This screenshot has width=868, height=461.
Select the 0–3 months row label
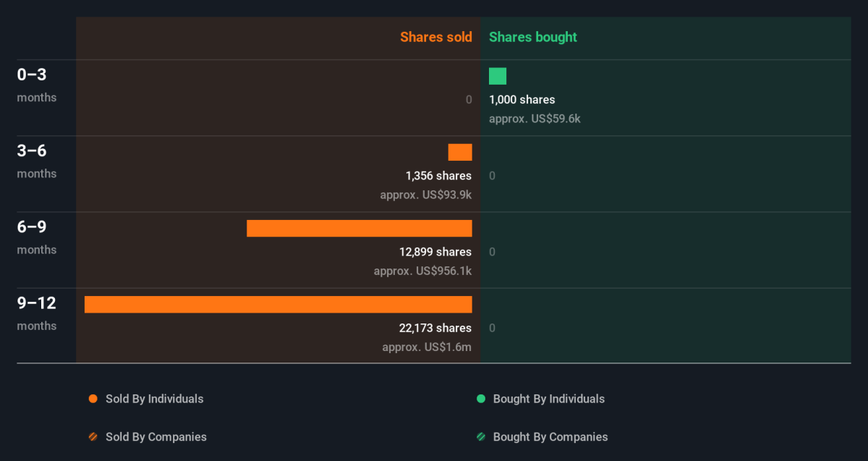click(37, 85)
